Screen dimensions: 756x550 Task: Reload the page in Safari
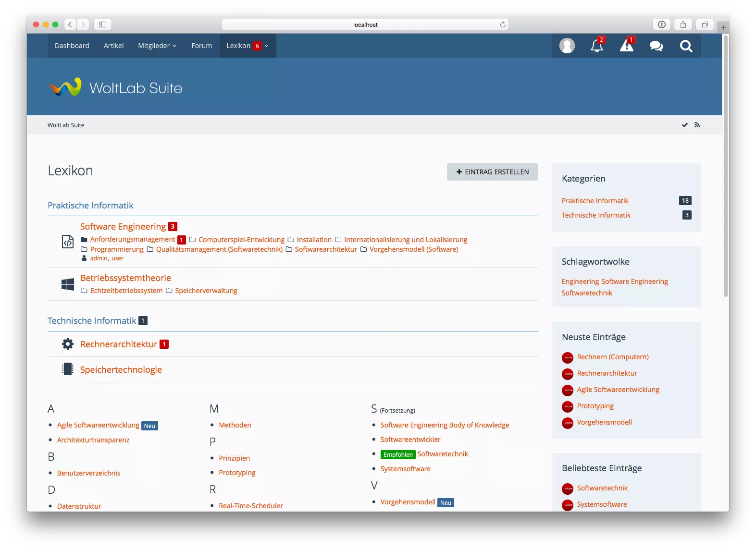(x=503, y=24)
